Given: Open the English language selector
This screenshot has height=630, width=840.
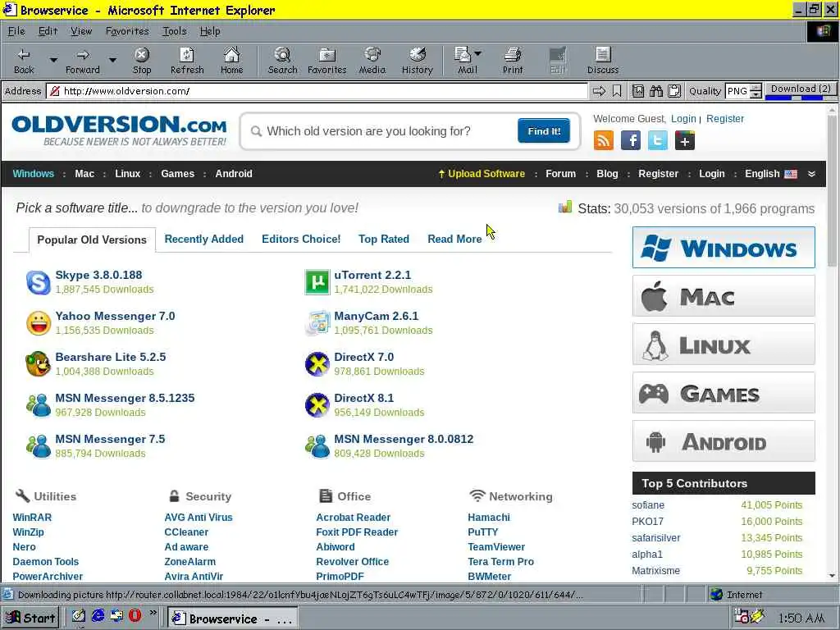Looking at the screenshot, I should [771, 174].
